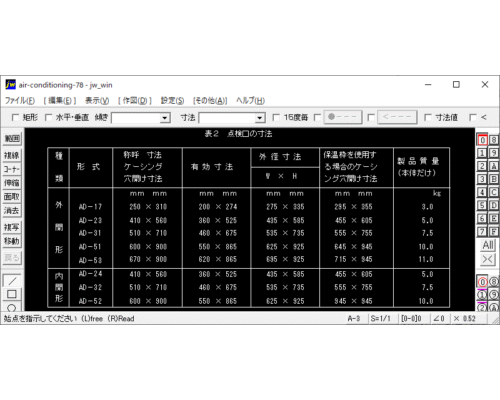
Task: Open the ファイル(F) menu
Action: 20,100
